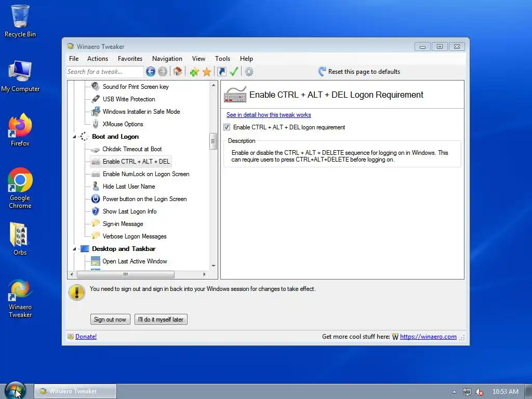This screenshot has height=399, width=532.
Task: Click the tree scroll down arrow
Action: coord(214,266)
